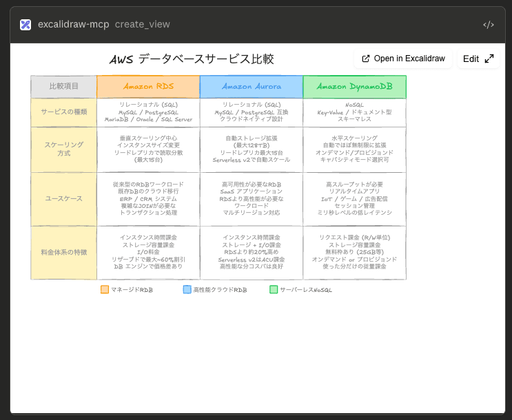Click the SaaS アプリケーション text
This screenshot has height=420, width=512.
[x=252, y=191]
